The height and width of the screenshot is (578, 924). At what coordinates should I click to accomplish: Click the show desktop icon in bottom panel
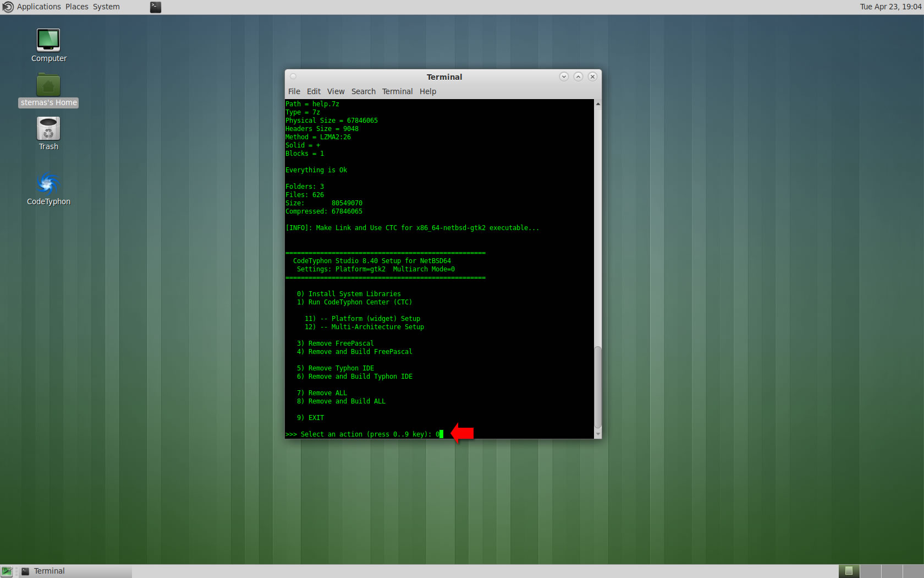[7, 571]
